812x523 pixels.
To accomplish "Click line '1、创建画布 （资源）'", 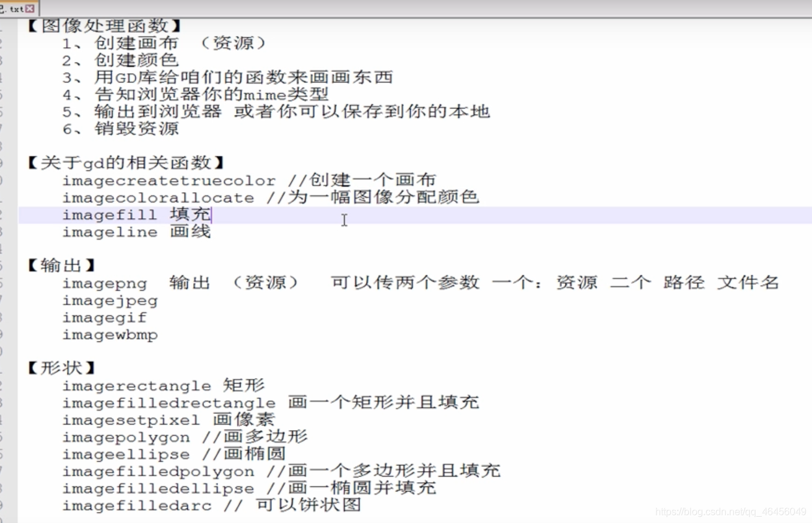I will [x=165, y=43].
